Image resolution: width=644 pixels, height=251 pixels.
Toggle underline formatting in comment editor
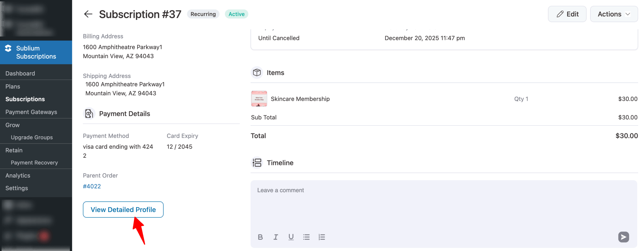click(x=291, y=237)
